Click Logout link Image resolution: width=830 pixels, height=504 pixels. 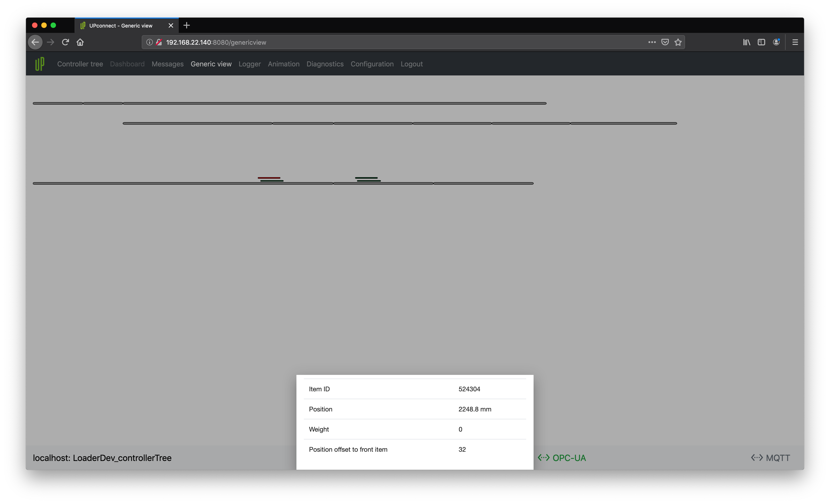411,64
